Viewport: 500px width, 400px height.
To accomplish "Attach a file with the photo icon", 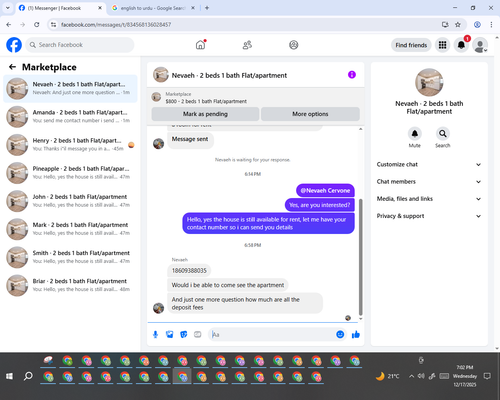I will click(x=170, y=334).
